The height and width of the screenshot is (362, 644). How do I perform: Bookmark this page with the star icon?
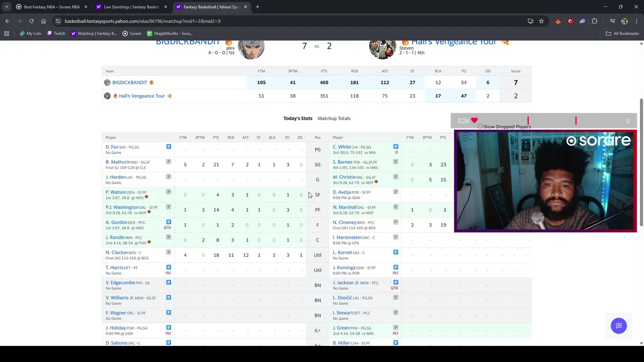(541, 21)
